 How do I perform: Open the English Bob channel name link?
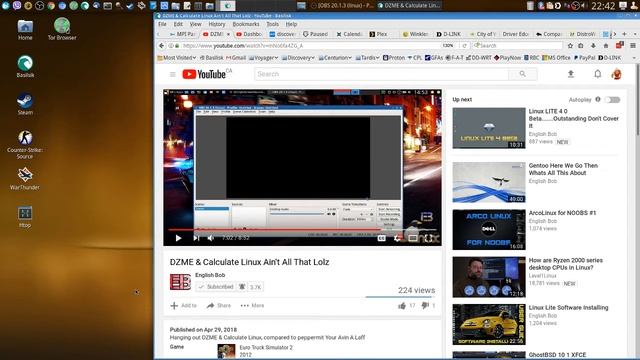coord(210,275)
